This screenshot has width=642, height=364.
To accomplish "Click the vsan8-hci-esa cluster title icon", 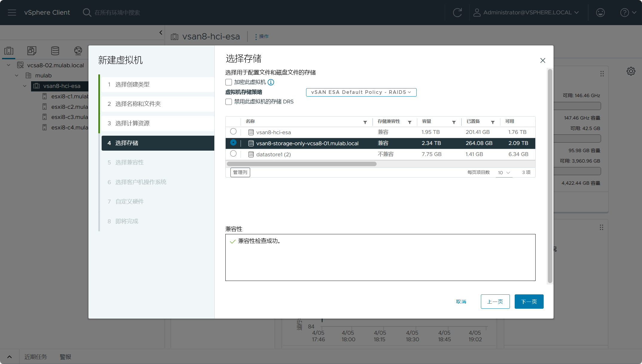I will click(x=175, y=37).
